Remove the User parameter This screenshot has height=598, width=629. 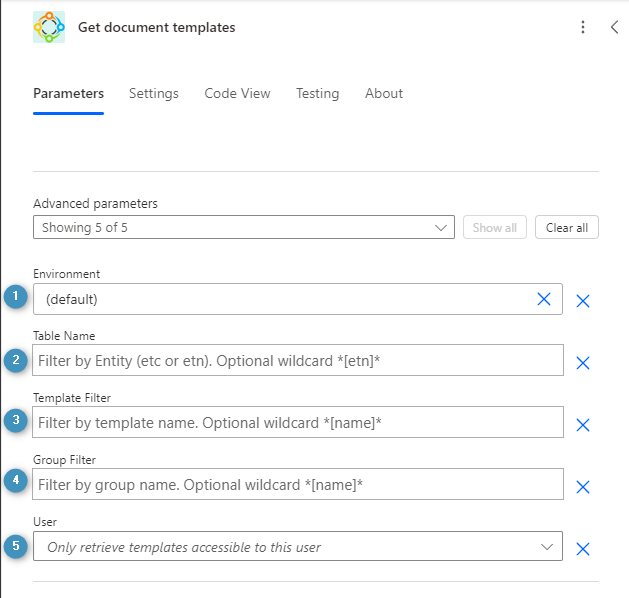click(x=582, y=549)
